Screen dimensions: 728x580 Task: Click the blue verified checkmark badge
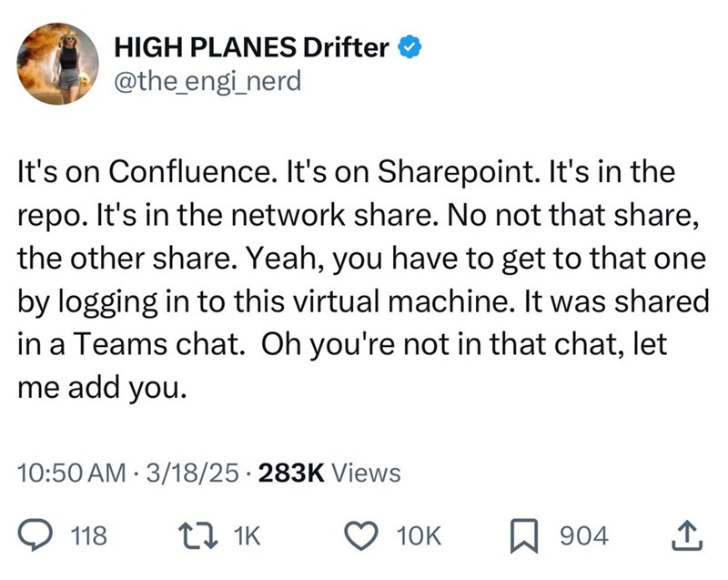409,47
